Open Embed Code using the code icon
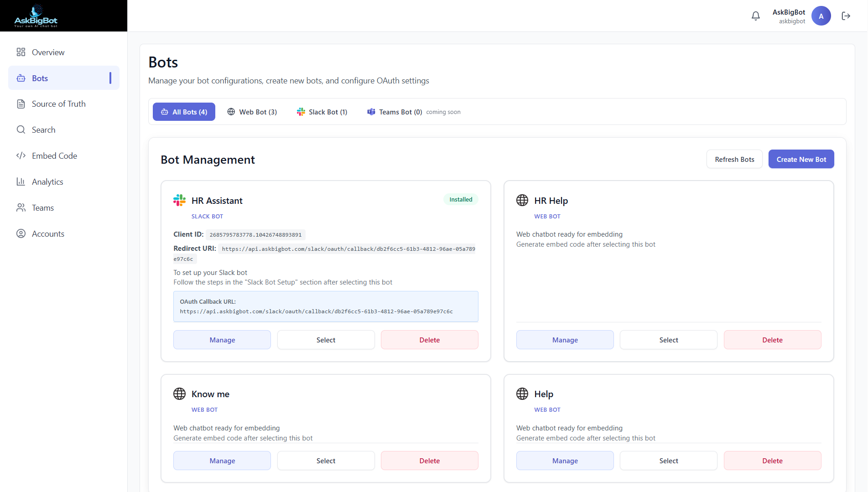868x492 pixels. (21, 155)
